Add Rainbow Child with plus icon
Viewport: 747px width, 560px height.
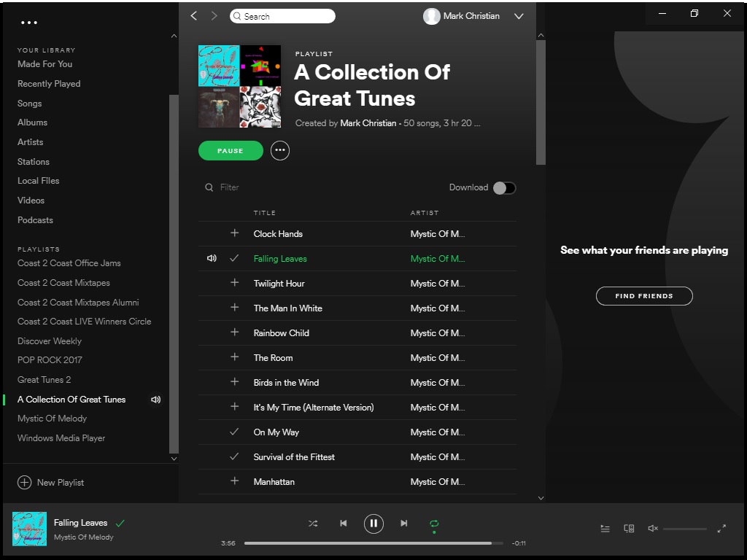click(234, 332)
